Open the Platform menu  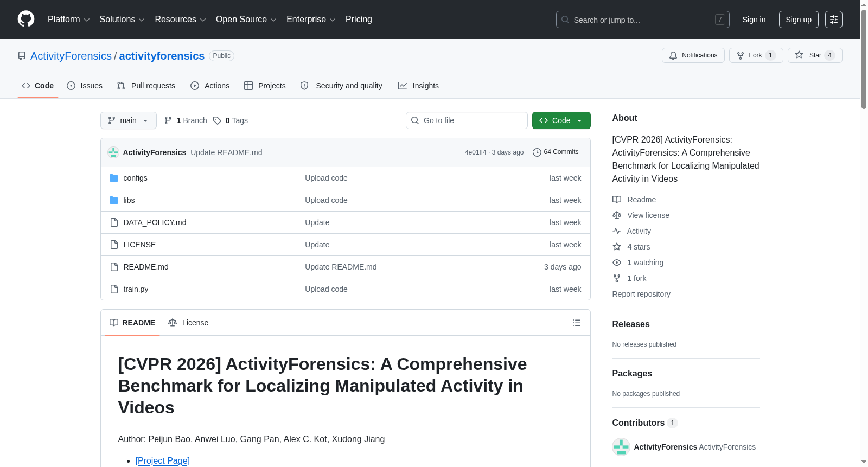68,20
